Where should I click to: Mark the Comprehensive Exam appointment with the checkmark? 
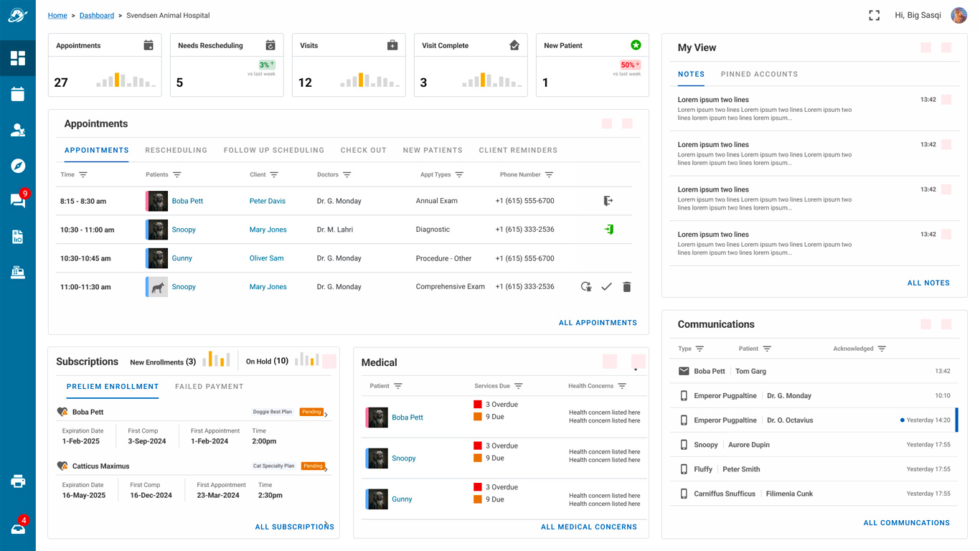(606, 287)
